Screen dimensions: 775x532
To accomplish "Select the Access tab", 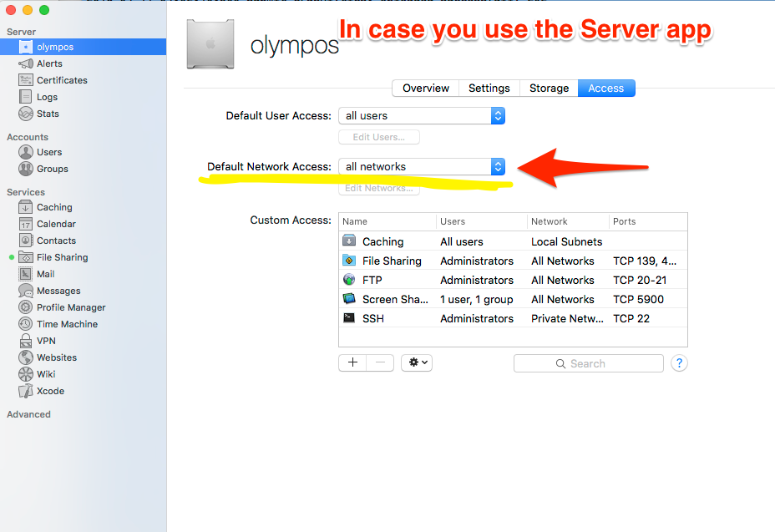I will [x=606, y=88].
